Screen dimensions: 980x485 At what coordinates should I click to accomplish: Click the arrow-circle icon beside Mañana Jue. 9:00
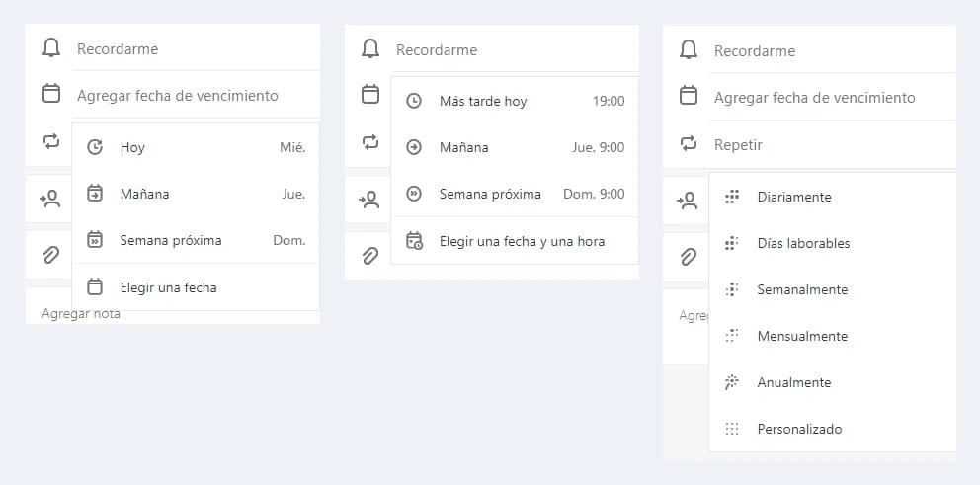(x=414, y=147)
